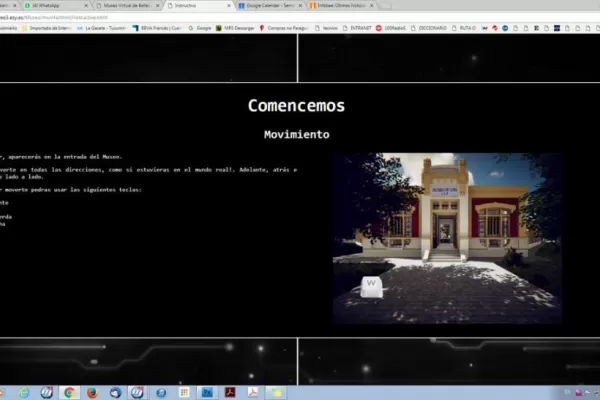Open the dark red Adobe Acrobat taskbar icon
Image resolution: width=600 pixels, height=400 pixels.
tap(230, 393)
